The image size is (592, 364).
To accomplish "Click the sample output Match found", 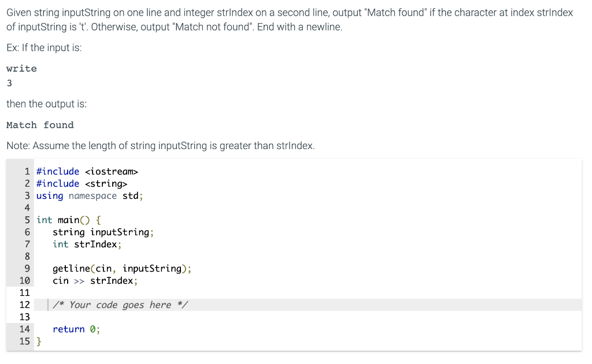I will click(x=40, y=125).
